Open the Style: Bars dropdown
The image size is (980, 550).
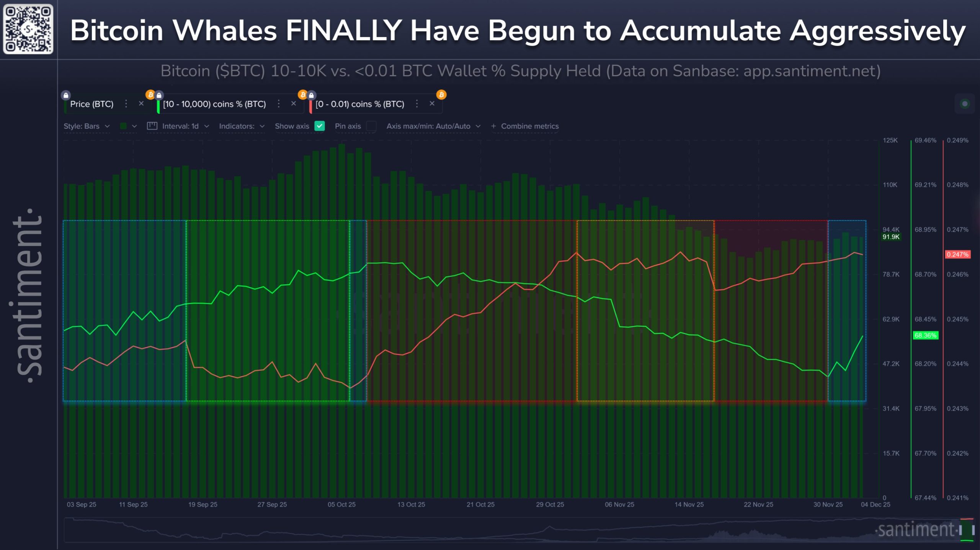pyautogui.click(x=86, y=126)
